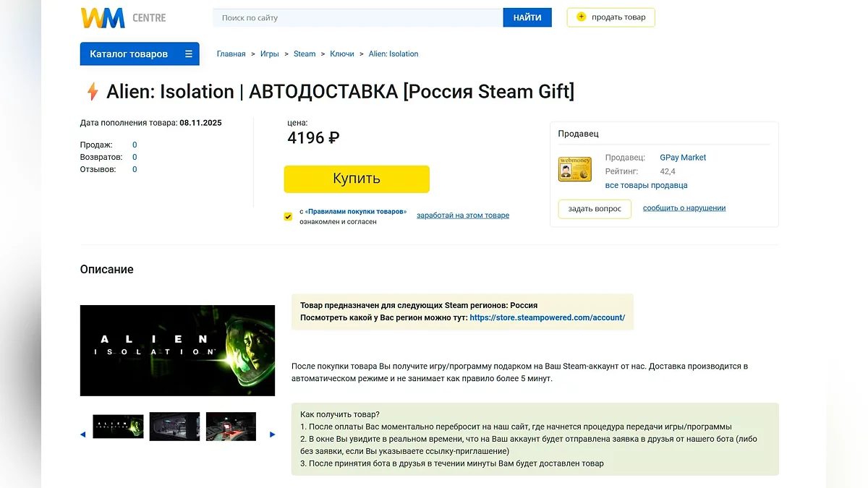Navigate to the Ключи breadcrumb
Image resolution: width=868 pixels, height=488 pixels.
pyautogui.click(x=342, y=54)
